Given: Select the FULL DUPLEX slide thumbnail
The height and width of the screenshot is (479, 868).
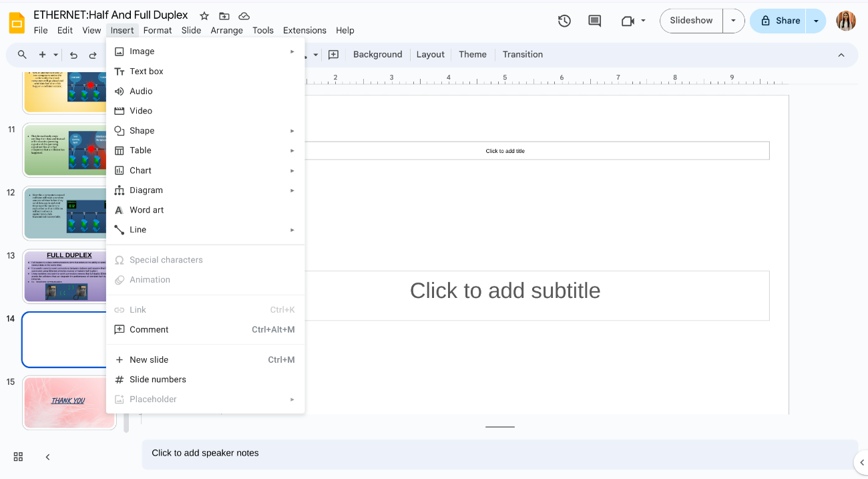Looking at the screenshot, I should click(69, 276).
